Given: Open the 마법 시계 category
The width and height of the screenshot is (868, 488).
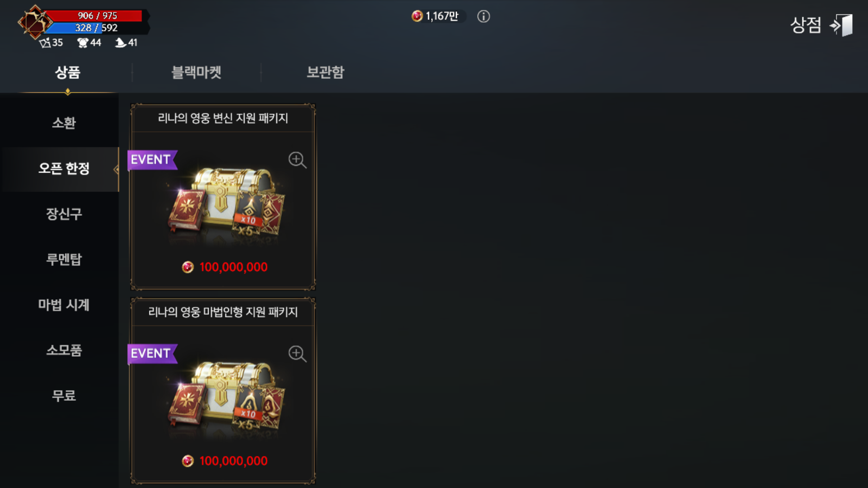Looking at the screenshot, I should [x=64, y=305].
